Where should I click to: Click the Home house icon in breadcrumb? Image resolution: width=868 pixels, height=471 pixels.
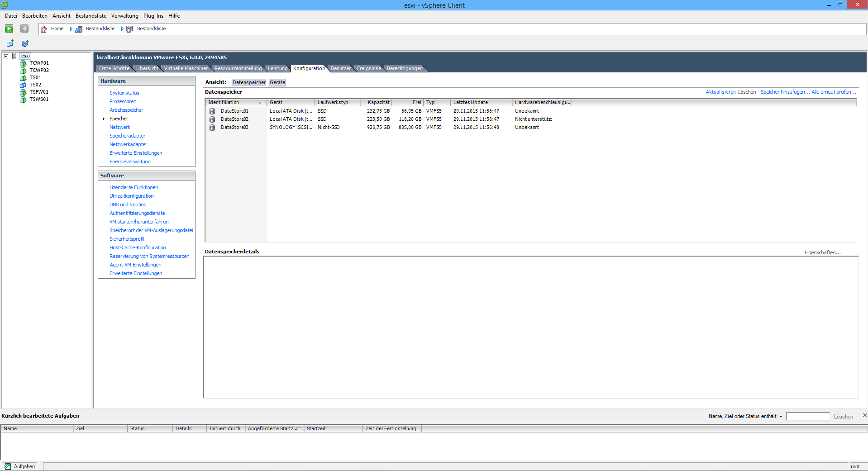[44, 29]
